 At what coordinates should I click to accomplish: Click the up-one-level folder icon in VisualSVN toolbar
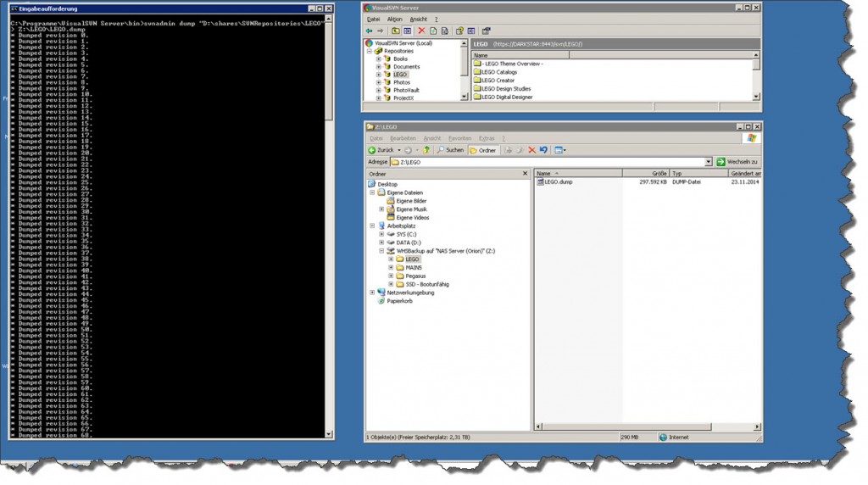(x=396, y=31)
